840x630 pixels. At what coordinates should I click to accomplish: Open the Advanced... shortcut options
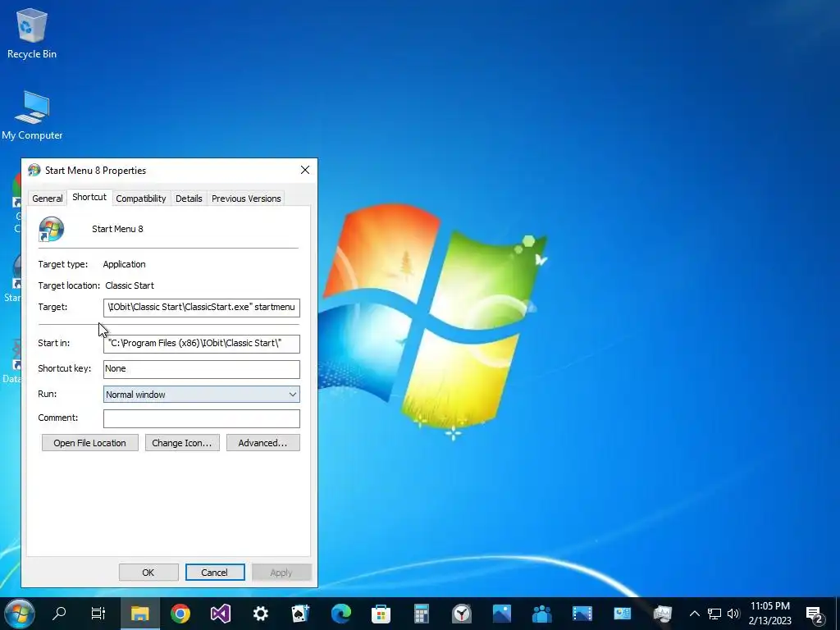[x=263, y=443]
